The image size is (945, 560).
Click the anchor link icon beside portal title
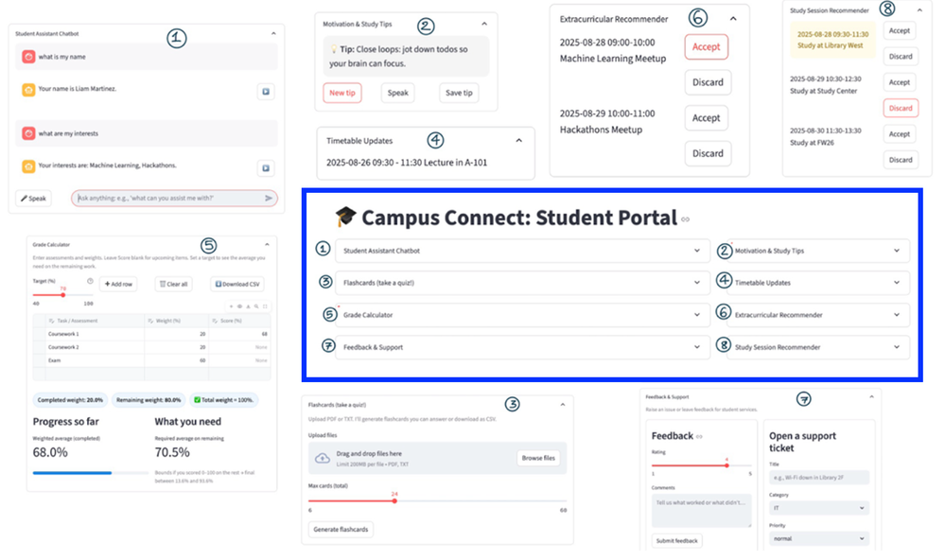[x=686, y=220]
